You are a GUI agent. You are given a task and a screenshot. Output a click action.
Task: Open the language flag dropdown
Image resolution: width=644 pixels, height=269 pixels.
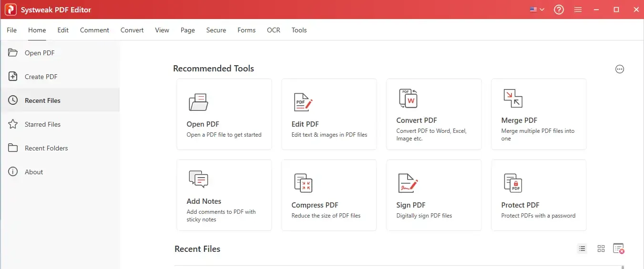(x=537, y=10)
